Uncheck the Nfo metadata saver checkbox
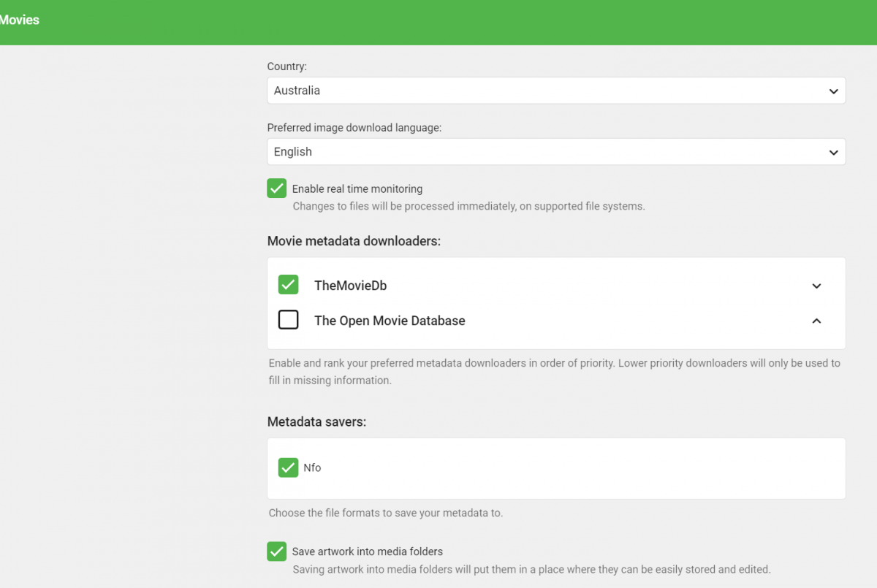 coord(287,467)
